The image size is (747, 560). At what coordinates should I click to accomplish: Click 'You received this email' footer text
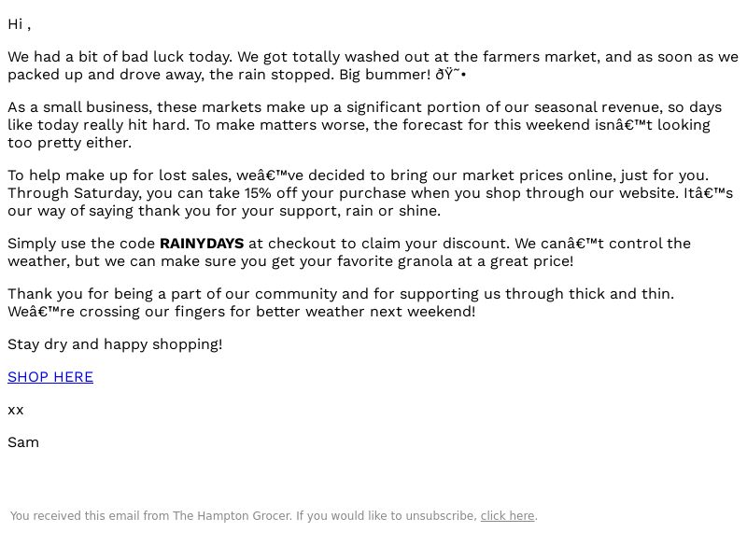point(75,516)
